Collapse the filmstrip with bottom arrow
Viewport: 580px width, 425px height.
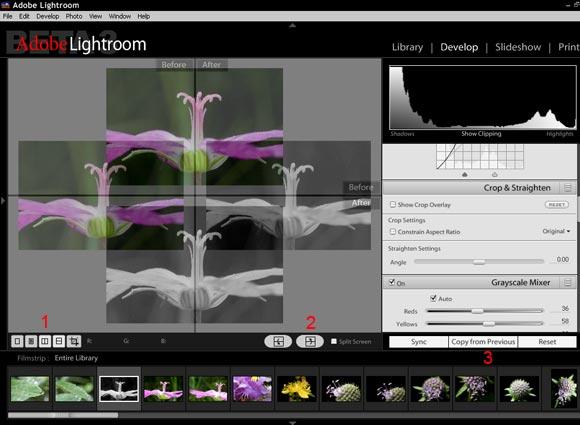pyautogui.click(x=292, y=422)
